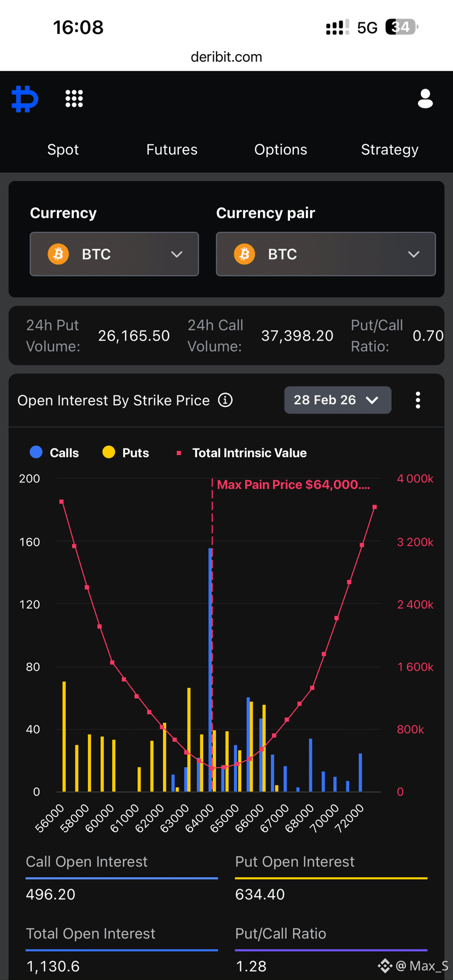Click the Put/Call Ratio 1.28 value
453x980 pixels.
[251, 966]
